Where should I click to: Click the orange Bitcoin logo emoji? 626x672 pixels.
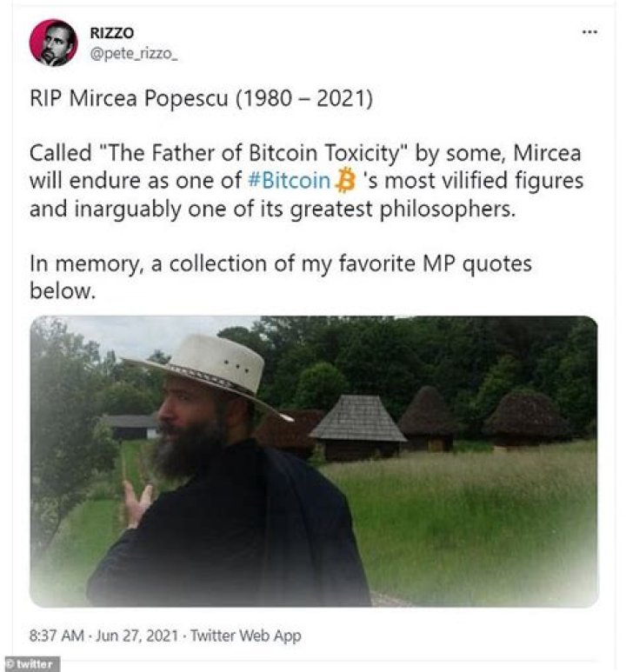pos(346,182)
